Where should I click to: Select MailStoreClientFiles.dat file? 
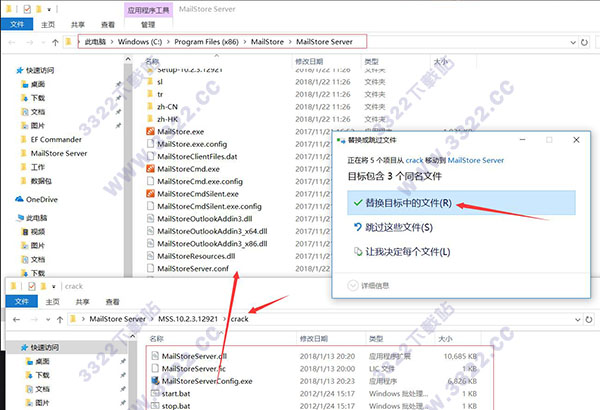(x=197, y=156)
